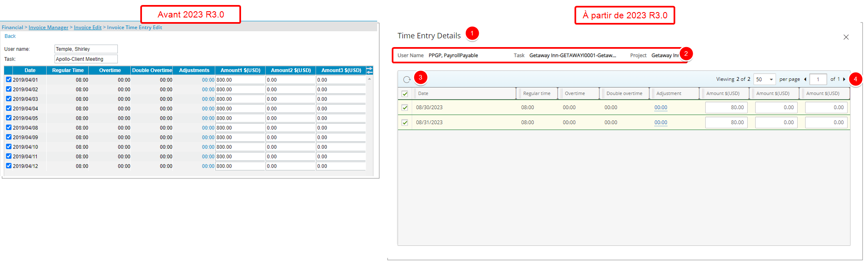Open adjustment 00:00 link for 2019/04/12
This screenshot has height=265, width=868.
pos(208,166)
